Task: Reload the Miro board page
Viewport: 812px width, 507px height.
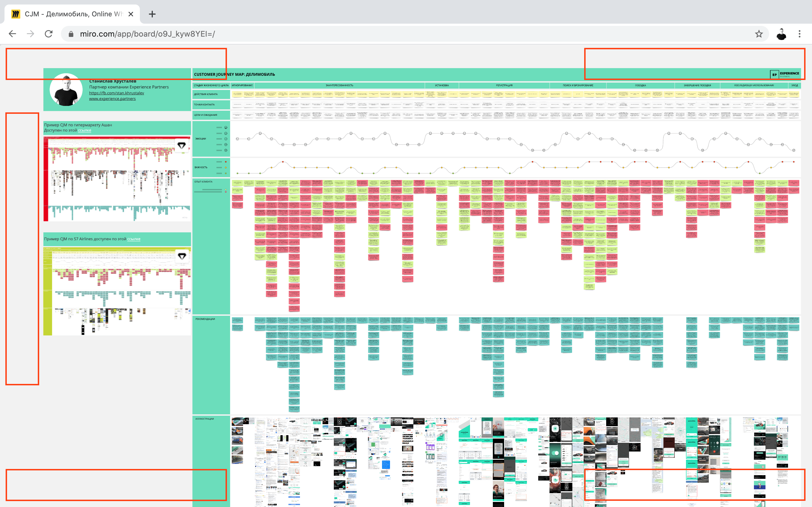Action: pyautogui.click(x=49, y=34)
